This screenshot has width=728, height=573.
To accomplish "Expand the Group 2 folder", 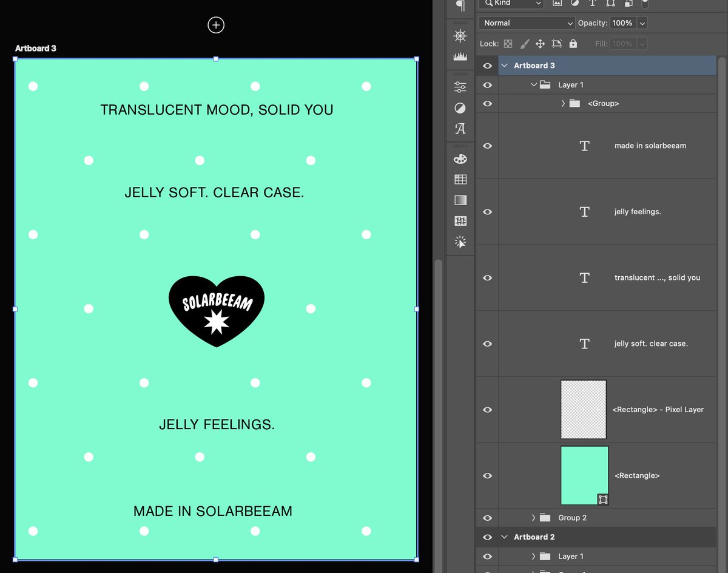I will (533, 518).
